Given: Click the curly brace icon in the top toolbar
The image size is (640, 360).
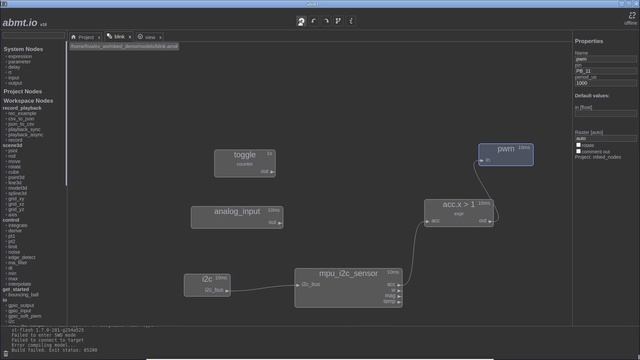Looking at the screenshot, I should (351, 21).
